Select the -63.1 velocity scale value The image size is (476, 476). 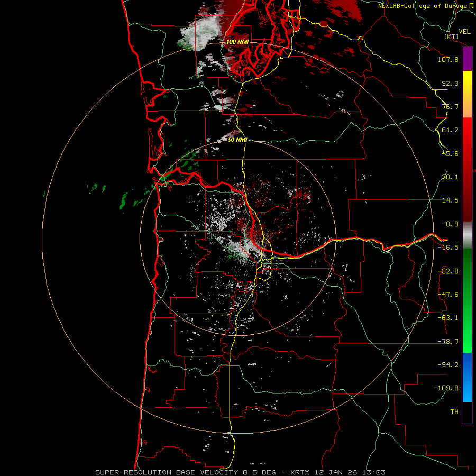tap(448, 318)
